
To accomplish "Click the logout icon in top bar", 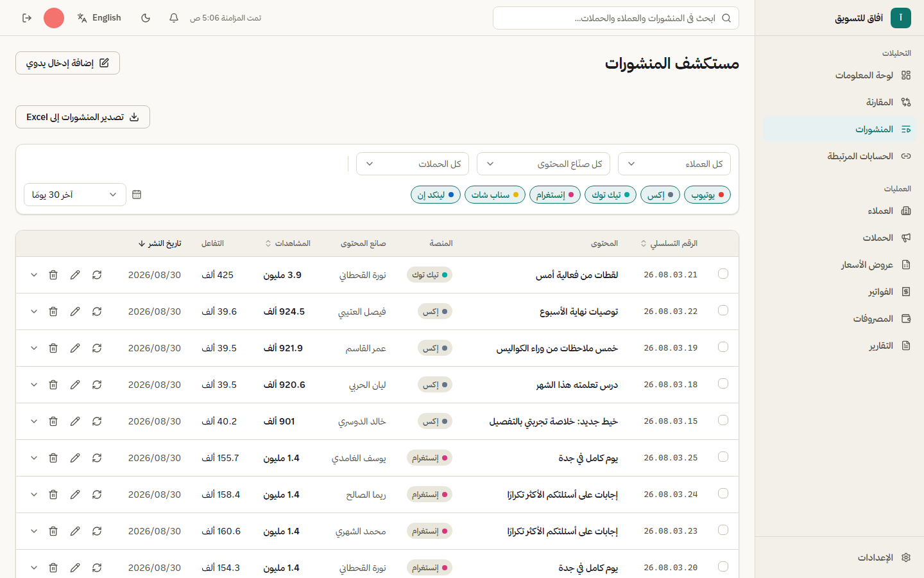I will point(27,18).
